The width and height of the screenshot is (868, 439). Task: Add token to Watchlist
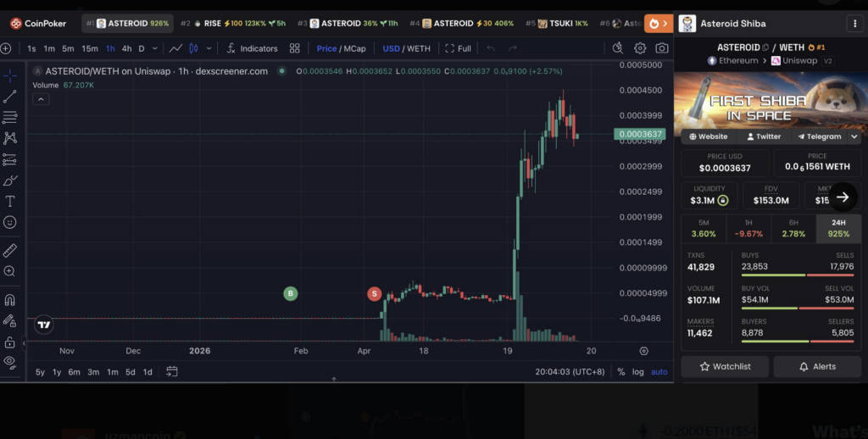pyautogui.click(x=725, y=367)
